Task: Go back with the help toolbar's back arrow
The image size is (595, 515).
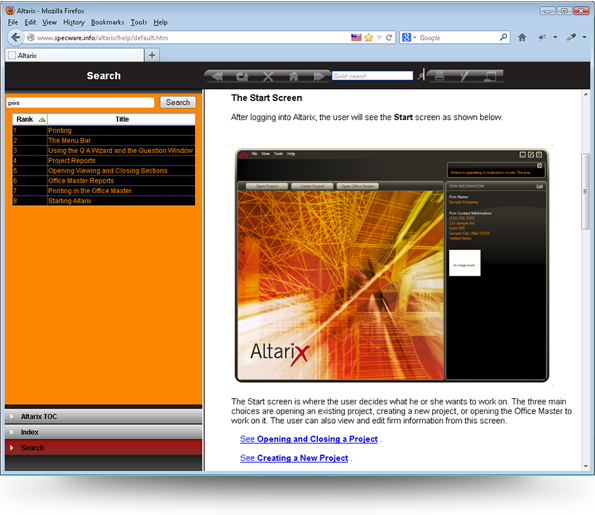Action: click(x=217, y=76)
